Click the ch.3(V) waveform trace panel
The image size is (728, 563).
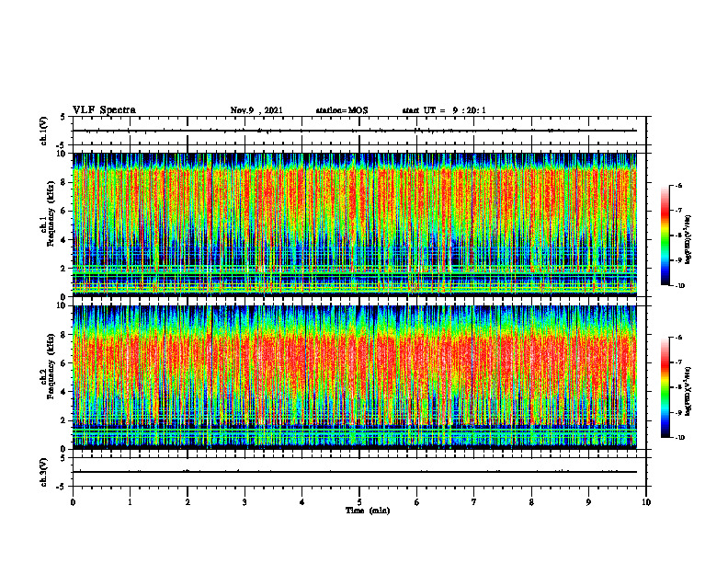359,472
